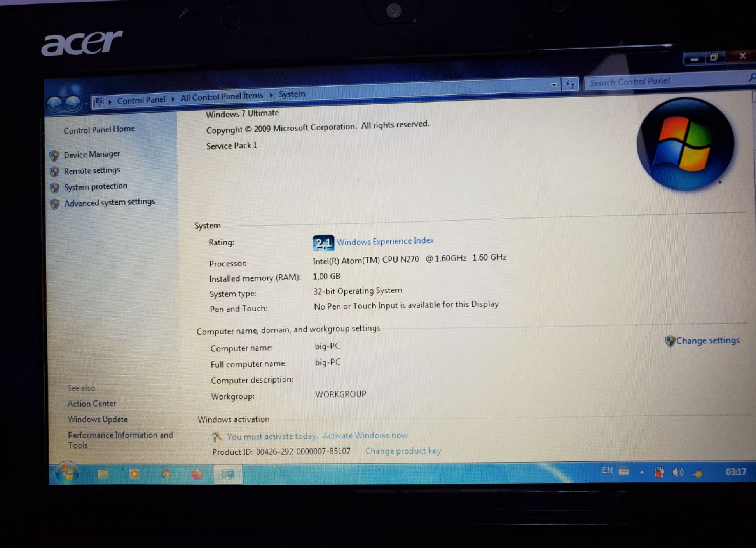Image resolution: width=756 pixels, height=548 pixels.
Task: Click the activation keys icon
Action: click(217, 437)
